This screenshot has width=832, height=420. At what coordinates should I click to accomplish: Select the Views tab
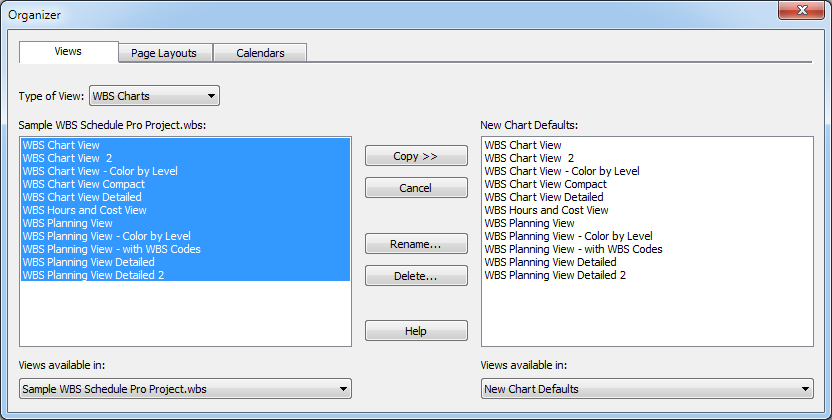point(68,52)
